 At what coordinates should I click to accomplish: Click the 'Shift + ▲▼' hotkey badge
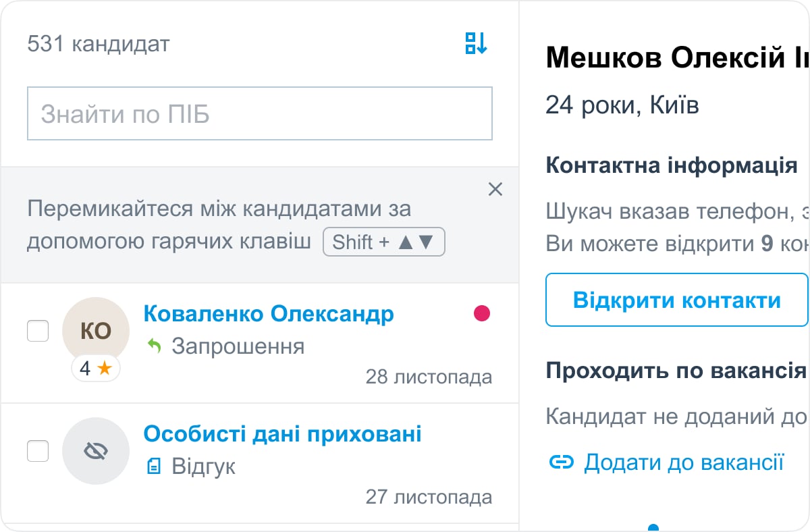pos(383,242)
